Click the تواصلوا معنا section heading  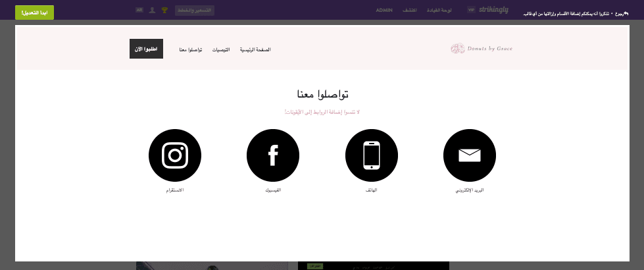[322, 94]
